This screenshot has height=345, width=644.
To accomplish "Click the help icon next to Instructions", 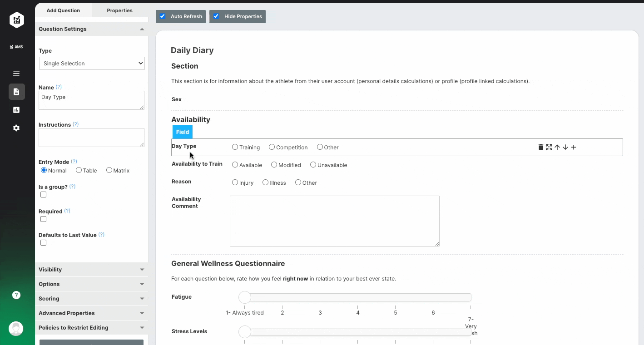I will 76,124.
